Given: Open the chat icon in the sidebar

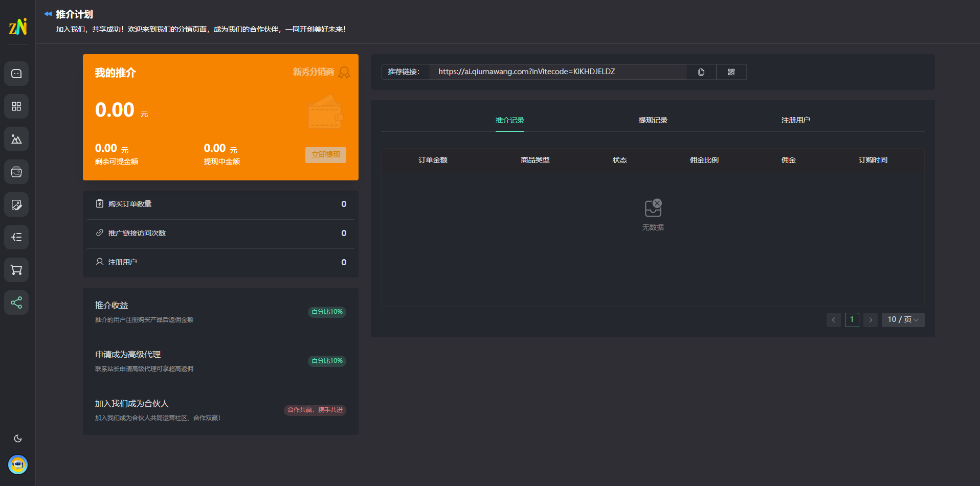Looking at the screenshot, I should tap(16, 74).
